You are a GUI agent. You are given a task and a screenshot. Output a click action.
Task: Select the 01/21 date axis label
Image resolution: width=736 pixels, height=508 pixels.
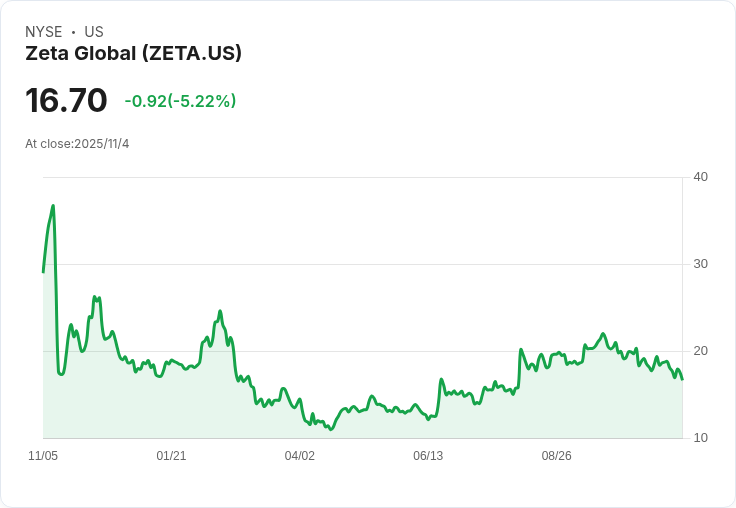coord(171,456)
